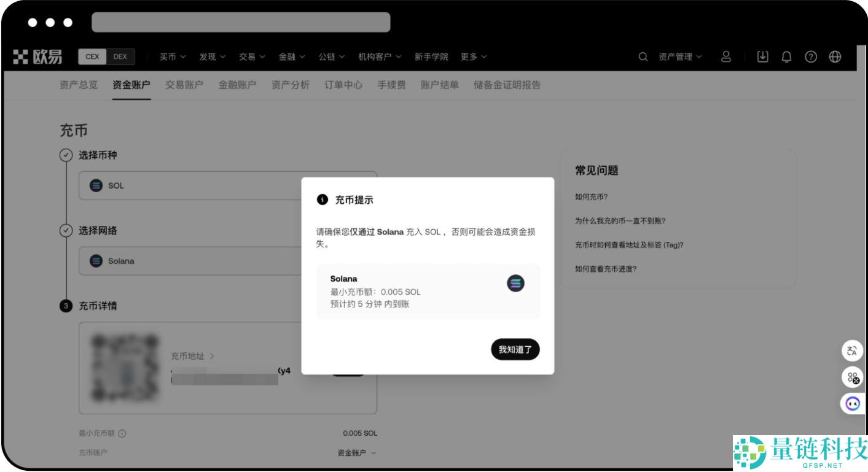
Task: Select the CEX mode toggle
Action: point(92,56)
